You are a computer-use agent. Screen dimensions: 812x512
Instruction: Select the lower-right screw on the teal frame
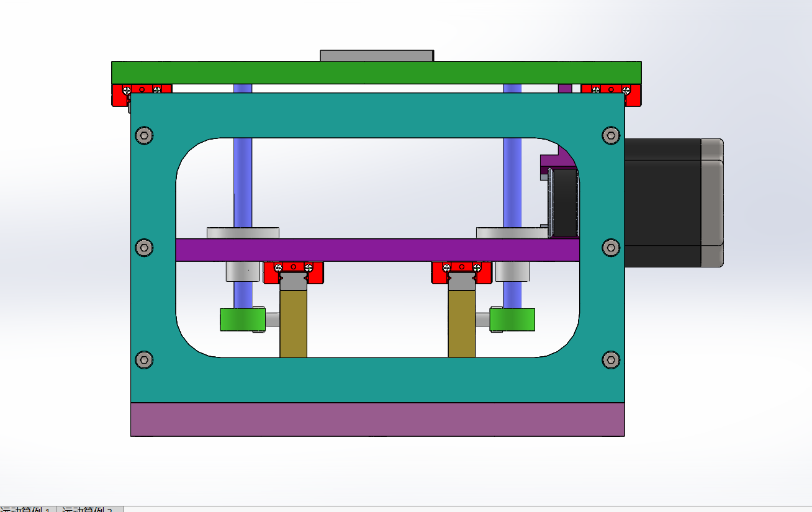611,360
